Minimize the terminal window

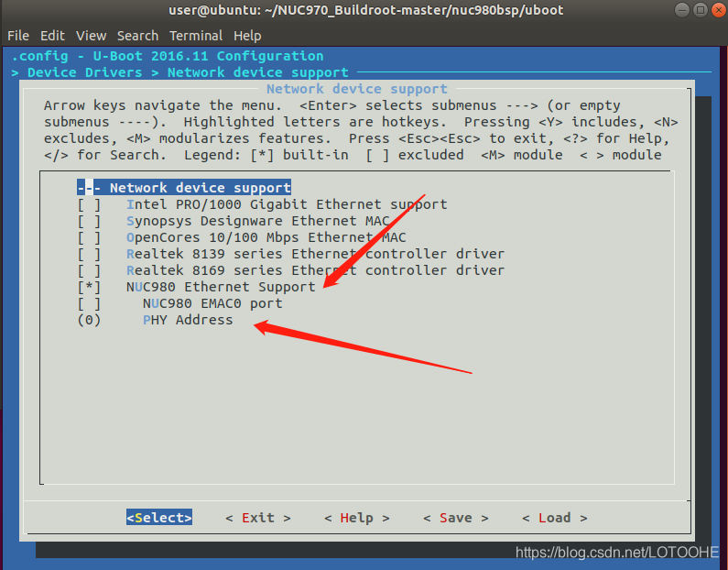[x=681, y=10]
